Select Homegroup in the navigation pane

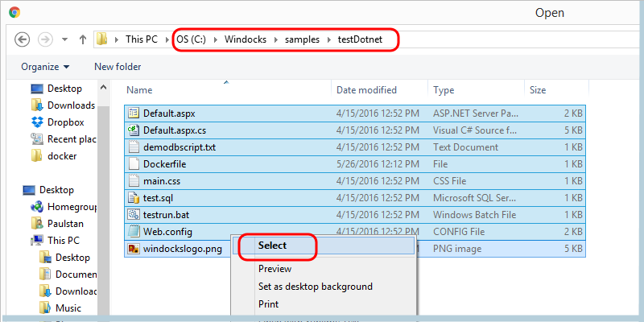(x=72, y=207)
